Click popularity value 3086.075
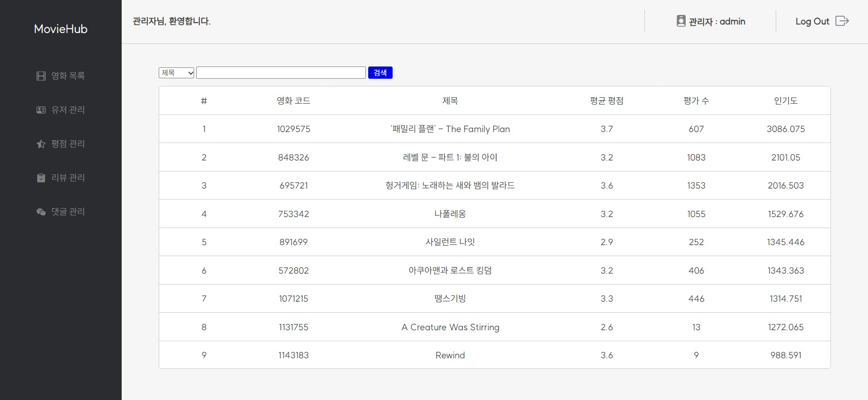 tap(786, 129)
